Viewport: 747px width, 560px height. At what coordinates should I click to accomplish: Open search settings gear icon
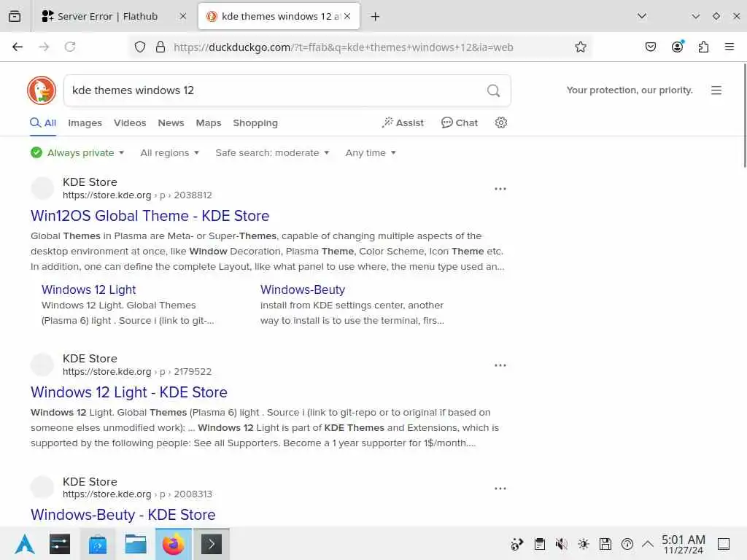(x=500, y=122)
